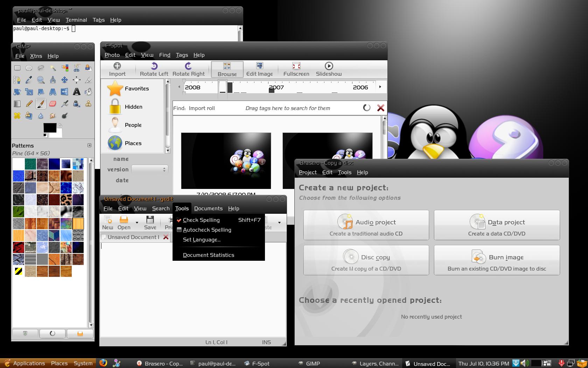Select Places tag in F-Spot sidebar
The image size is (588, 368).
(x=132, y=143)
